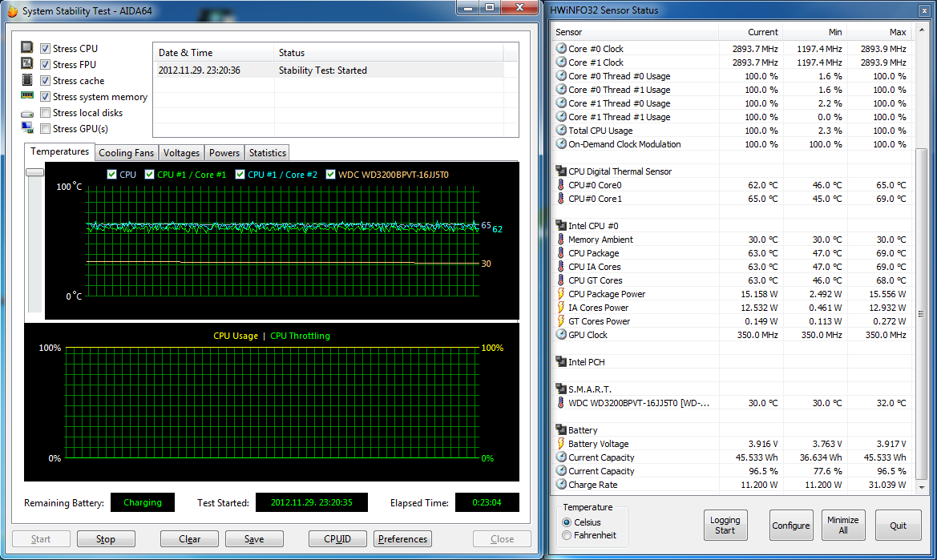Image resolution: width=937 pixels, height=560 pixels.
Task: Switch to the Cooling Fans tab
Action: tap(126, 153)
